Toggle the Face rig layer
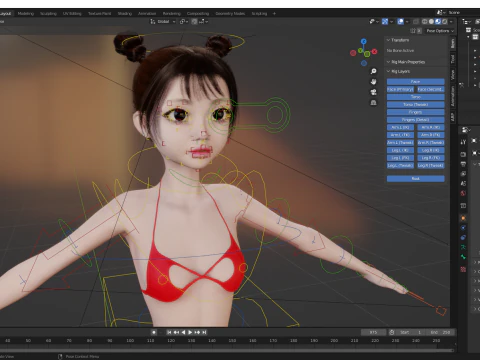Viewport: 480px width, 360px height. click(416, 81)
